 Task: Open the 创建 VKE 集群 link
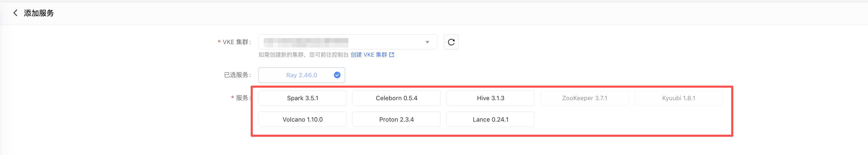pos(369,55)
